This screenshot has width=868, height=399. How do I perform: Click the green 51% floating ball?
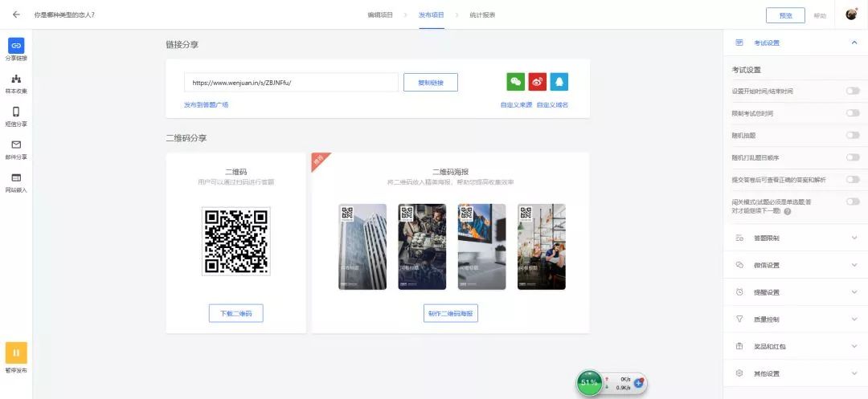(x=589, y=382)
